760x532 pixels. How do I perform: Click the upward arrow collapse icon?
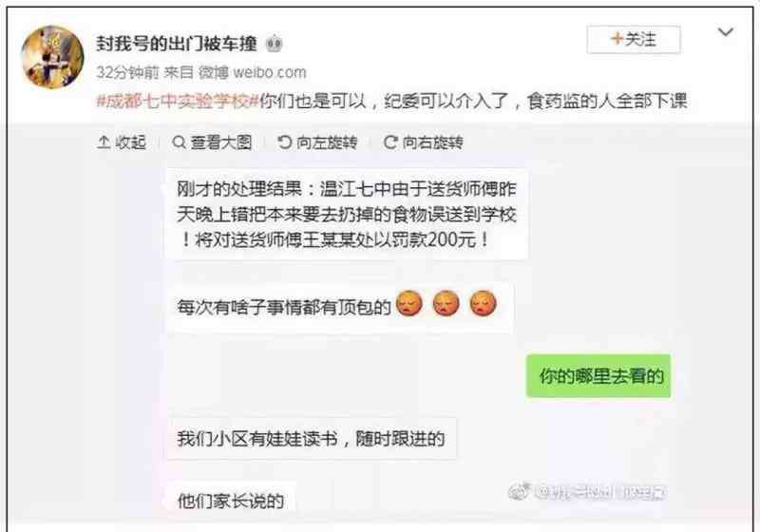[104, 142]
